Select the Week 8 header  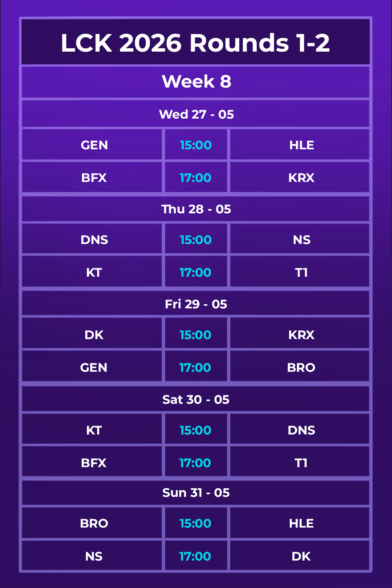coord(196,81)
